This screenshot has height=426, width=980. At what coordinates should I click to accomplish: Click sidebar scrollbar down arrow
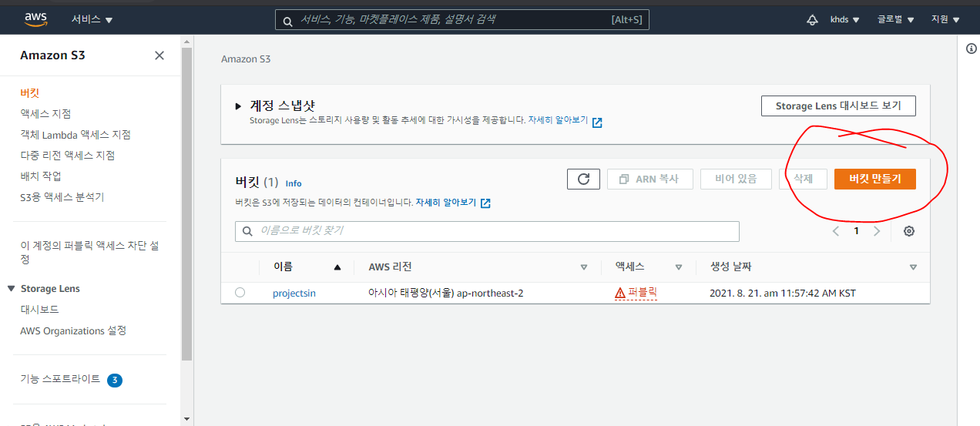click(x=186, y=419)
